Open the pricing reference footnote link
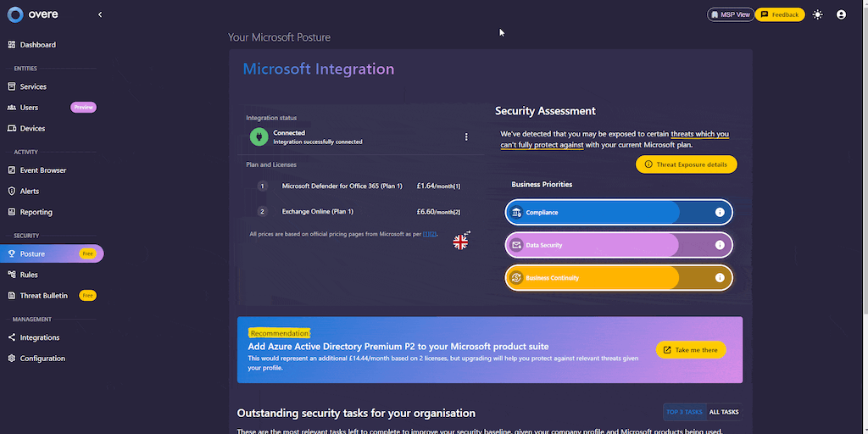Screen dimensions: 868x434 [430, 233]
